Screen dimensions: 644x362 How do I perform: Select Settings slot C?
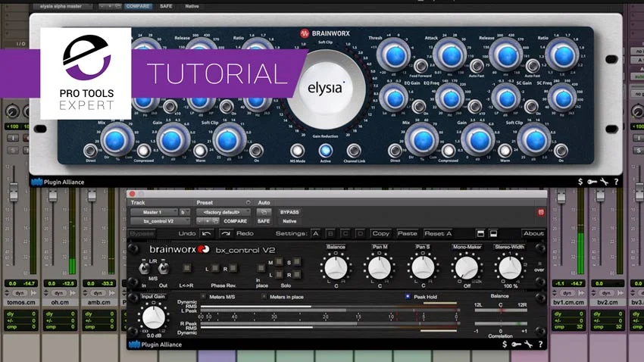click(x=345, y=233)
